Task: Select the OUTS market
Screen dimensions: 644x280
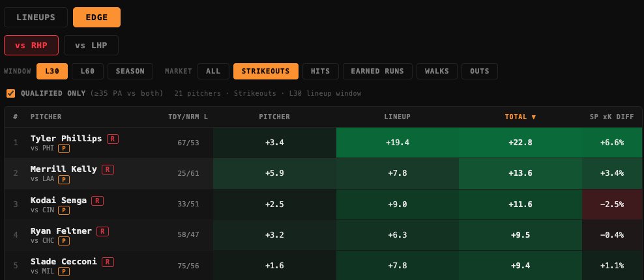Action: (480, 71)
